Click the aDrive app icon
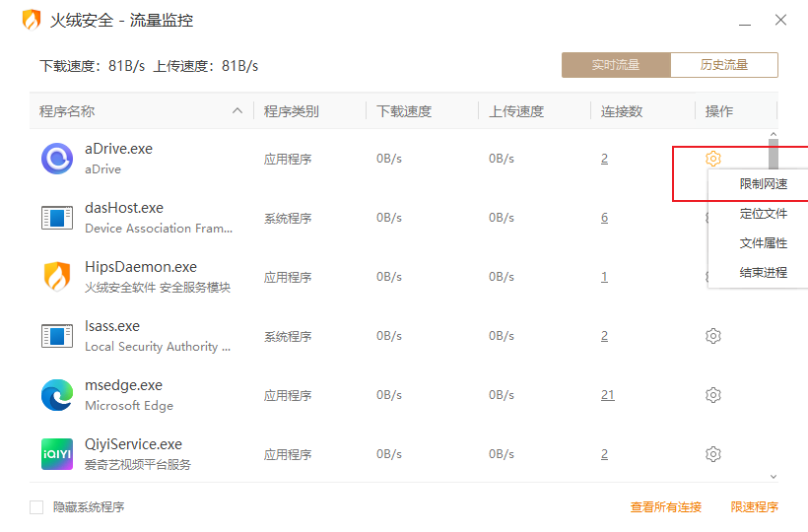The height and width of the screenshot is (532, 808). tap(57, 159)
